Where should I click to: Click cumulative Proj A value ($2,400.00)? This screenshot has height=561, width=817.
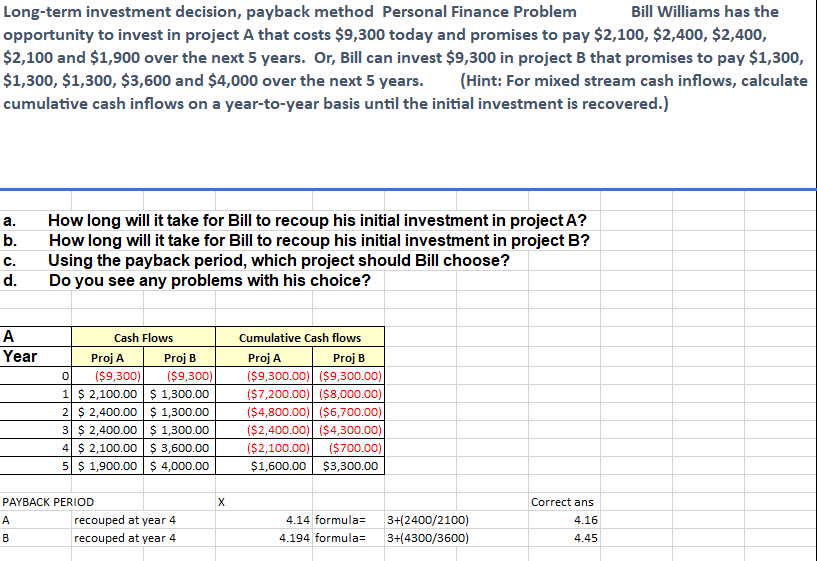(264, 430)
